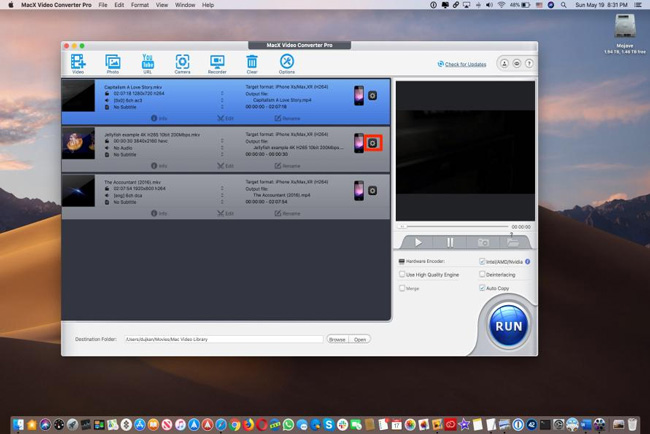Click the blue info icon beside Intel/AMD/Nvidia

click(x=528, y=262)
